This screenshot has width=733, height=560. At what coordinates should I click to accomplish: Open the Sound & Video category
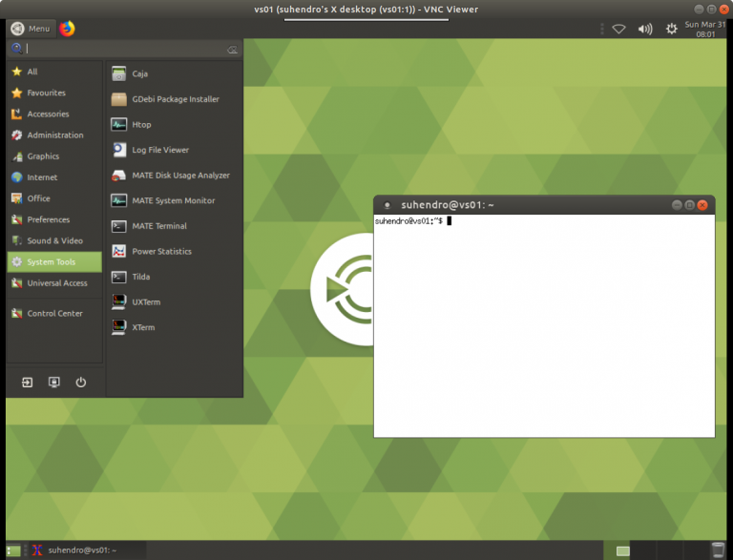(54, 241)
